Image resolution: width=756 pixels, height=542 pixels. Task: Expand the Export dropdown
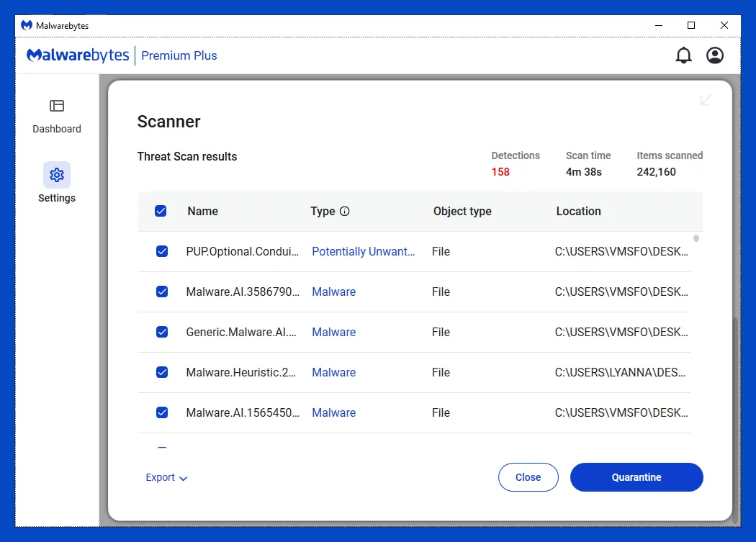coord(166,478)
